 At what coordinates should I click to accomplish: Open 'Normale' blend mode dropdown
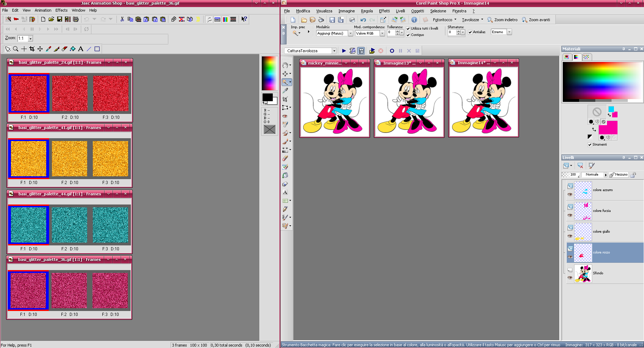tap(606, 175)
